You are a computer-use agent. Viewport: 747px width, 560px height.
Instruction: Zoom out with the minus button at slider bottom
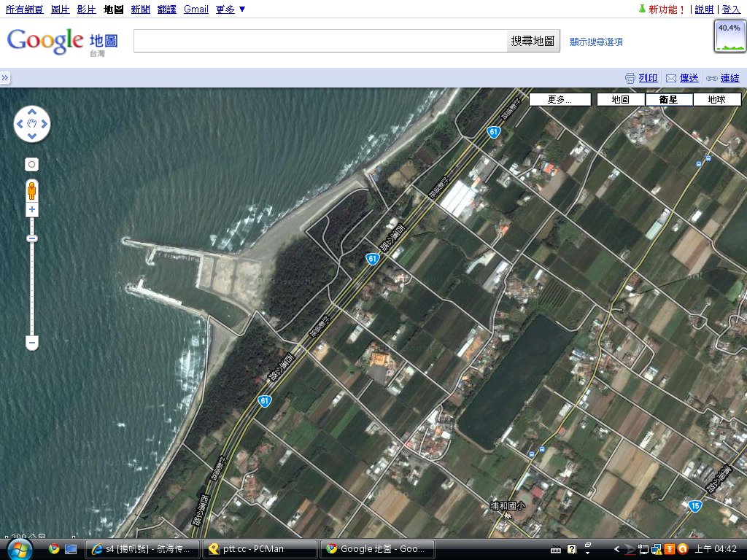(32, 342)
